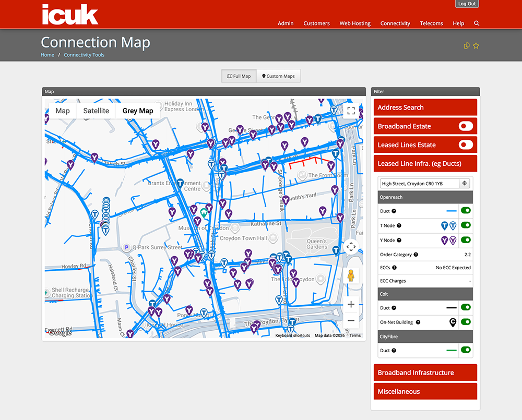Click the copy page icon beside star
Image resolution: width=522 pixels, height=420 pixels.
[x=466, y=46]
